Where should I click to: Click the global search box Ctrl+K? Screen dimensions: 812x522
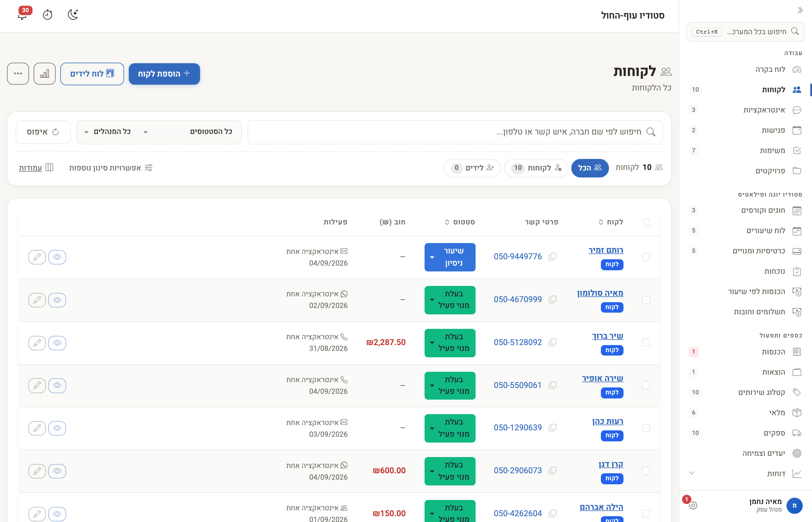[745, 32]
